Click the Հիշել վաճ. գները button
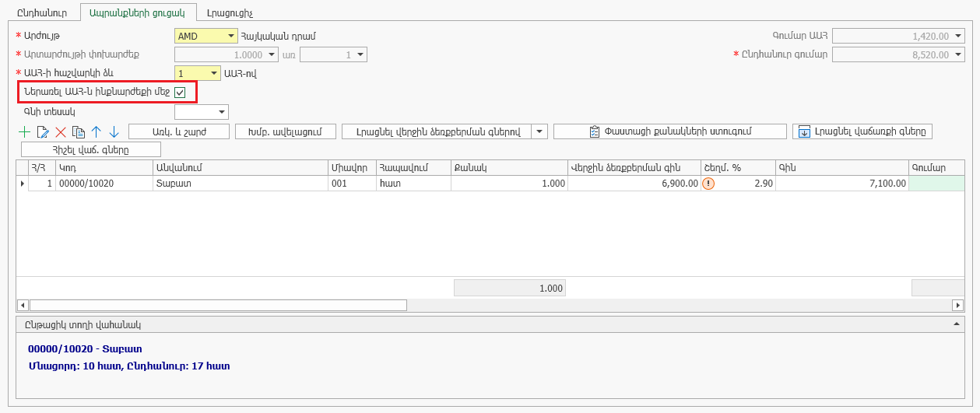Screen dimensions: 980x413 pos(90,149)
